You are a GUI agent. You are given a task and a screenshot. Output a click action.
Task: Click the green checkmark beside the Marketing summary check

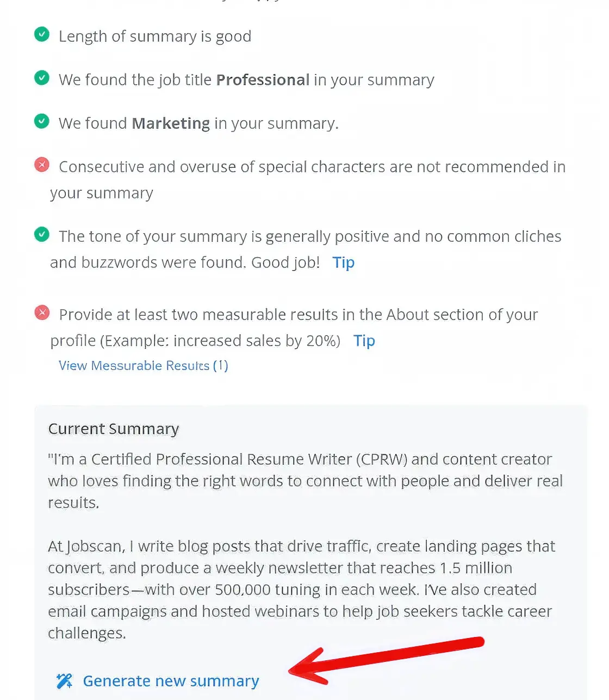point(42,121)
